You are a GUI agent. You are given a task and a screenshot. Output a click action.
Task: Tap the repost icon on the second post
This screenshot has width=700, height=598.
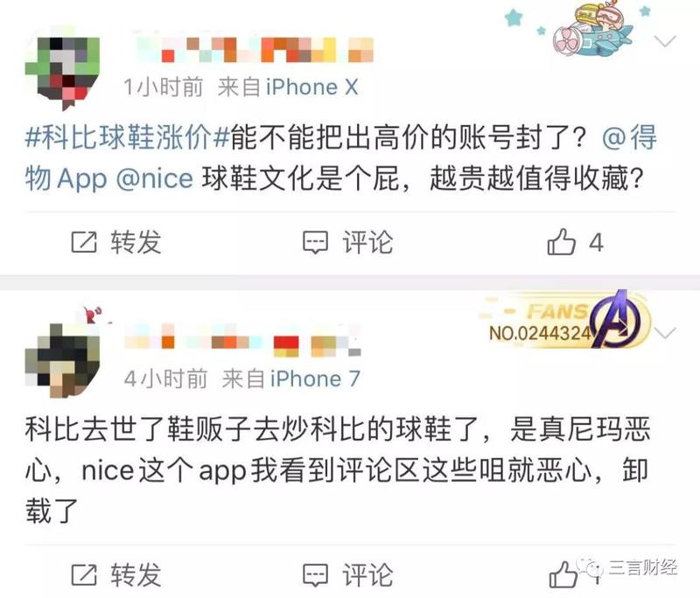[84, 574]
